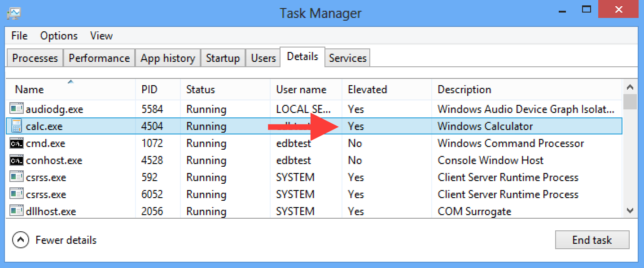This screenshot has width=644, height=268.
Task: Collapse view with Fewer details arrow
Action: coord(21,240)
